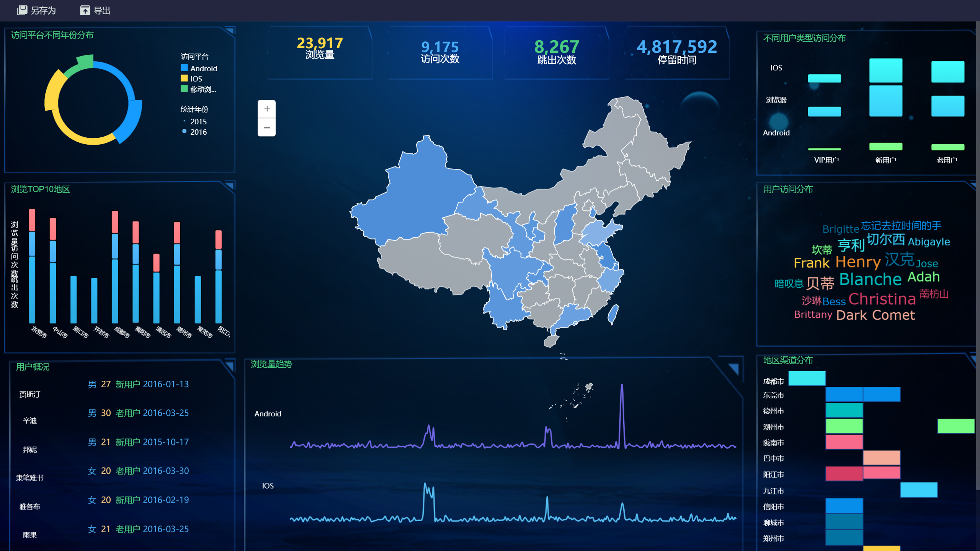Click 'Frank' in the word cloud

811,263
